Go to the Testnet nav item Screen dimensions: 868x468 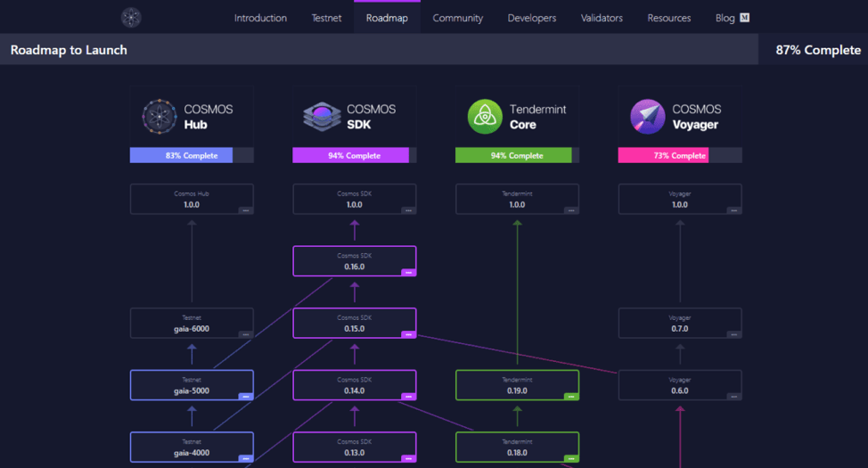pos(326,18)
